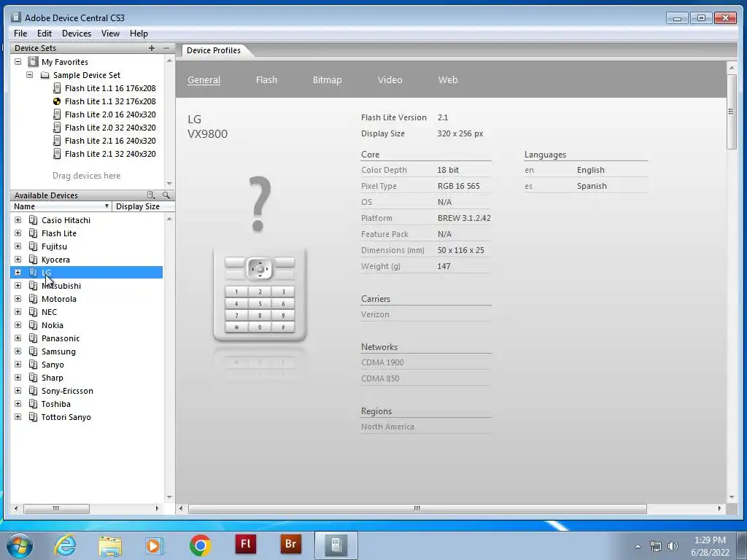Screen dimensions: 747x560
Task: Click the My Favorites device set icon
Action: [x=33, y=62]
